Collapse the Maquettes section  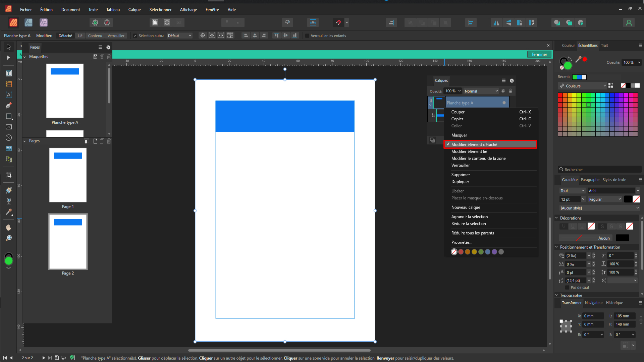[24, 57]
